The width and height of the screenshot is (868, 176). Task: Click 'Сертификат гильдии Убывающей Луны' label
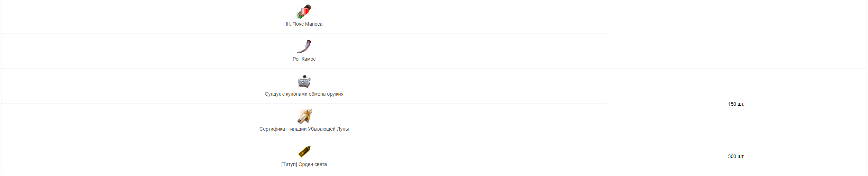pyautogui.click(x=304, y=129)
